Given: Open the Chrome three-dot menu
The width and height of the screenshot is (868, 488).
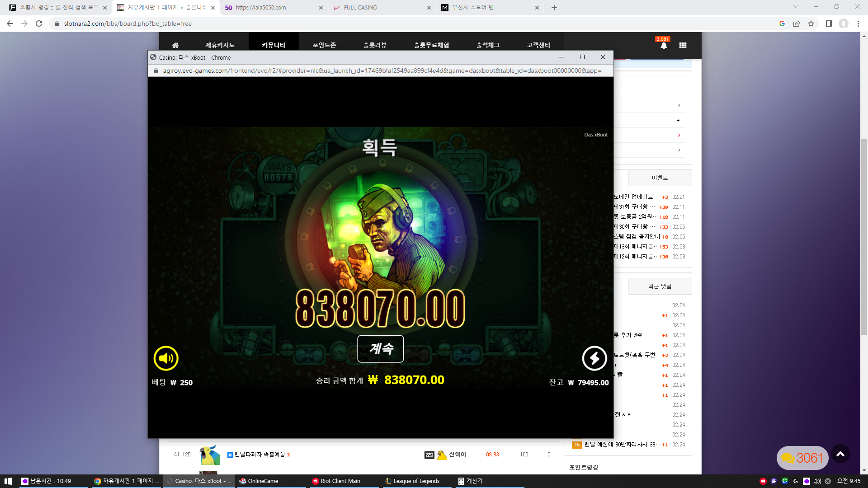Looking at the screenshot, I should [858, 23].
